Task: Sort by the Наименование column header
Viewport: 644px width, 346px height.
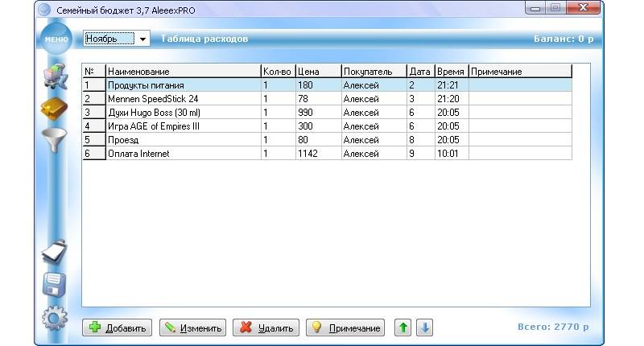Action: pos(184,72)
